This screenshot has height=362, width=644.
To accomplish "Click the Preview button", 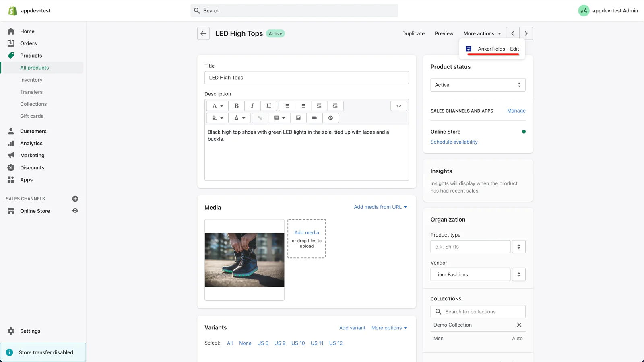I will point(444,33).
